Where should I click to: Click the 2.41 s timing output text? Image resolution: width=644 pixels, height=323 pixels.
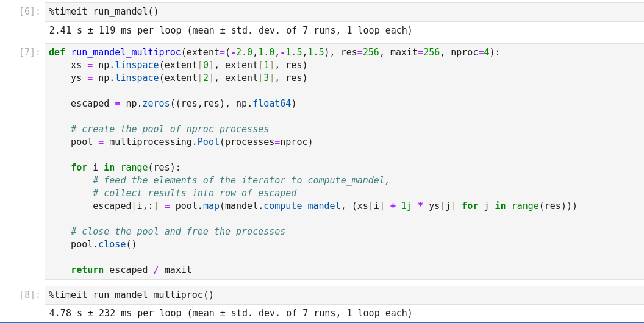coord(231,30)
